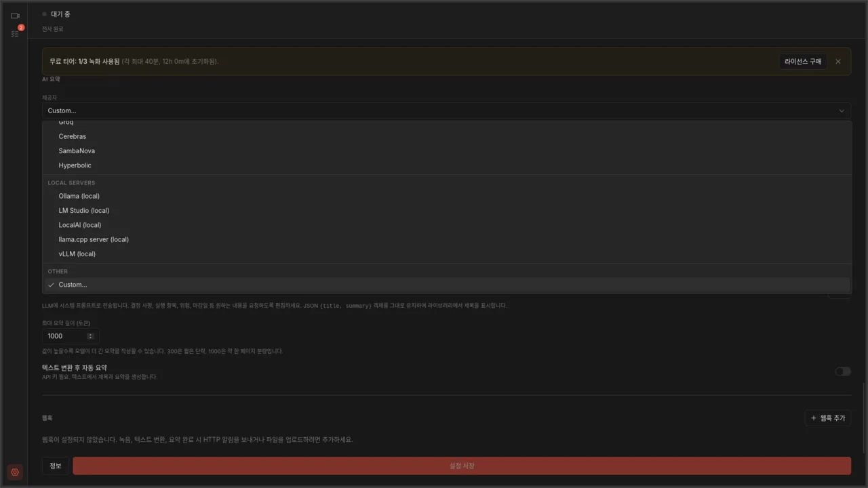Open the task list icon with badge

[15, 33]
